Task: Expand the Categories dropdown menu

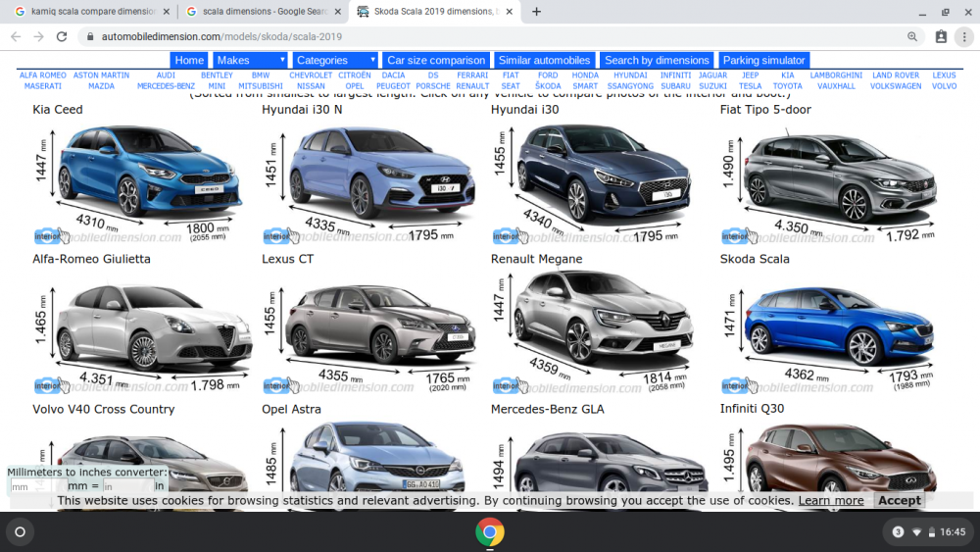Action: 335,60
